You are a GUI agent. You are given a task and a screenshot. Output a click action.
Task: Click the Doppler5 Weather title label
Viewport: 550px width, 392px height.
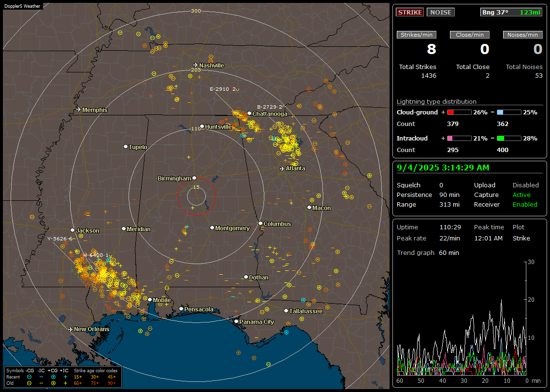[22, 6]
